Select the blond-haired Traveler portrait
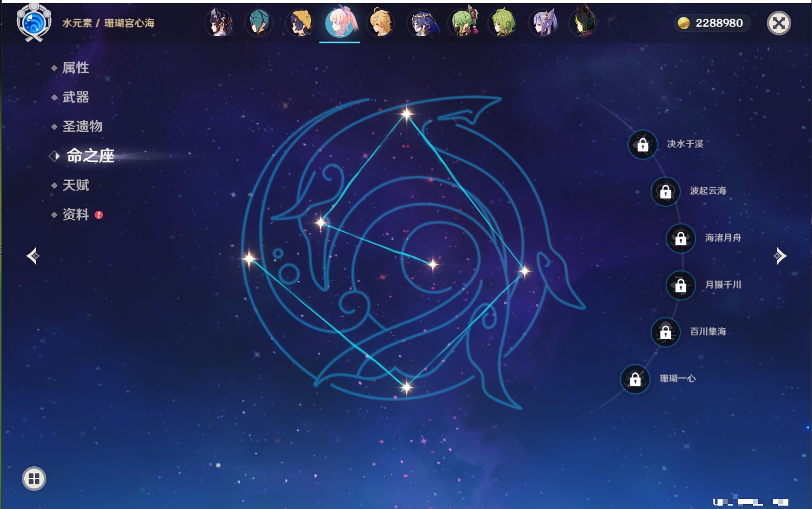Screen dimensions: 812x509 pyautogui.click(x=381, y=23)
